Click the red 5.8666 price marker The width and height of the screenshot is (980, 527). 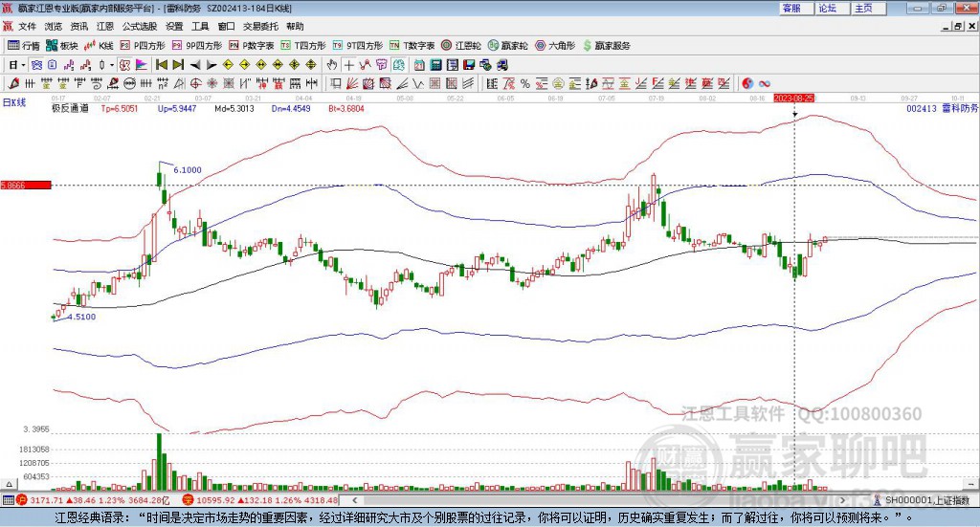pos(26,185)
